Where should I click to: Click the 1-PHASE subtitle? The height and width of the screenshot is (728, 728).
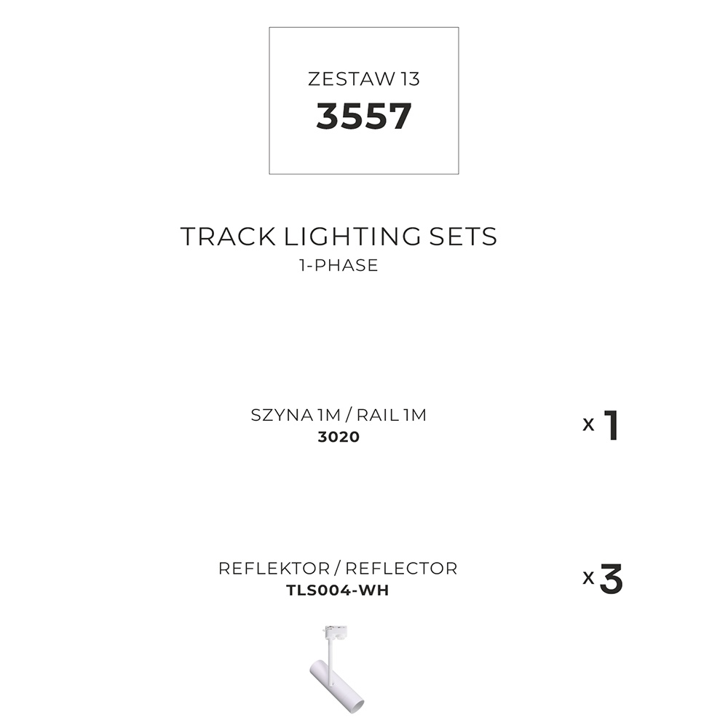coord(339,265)
